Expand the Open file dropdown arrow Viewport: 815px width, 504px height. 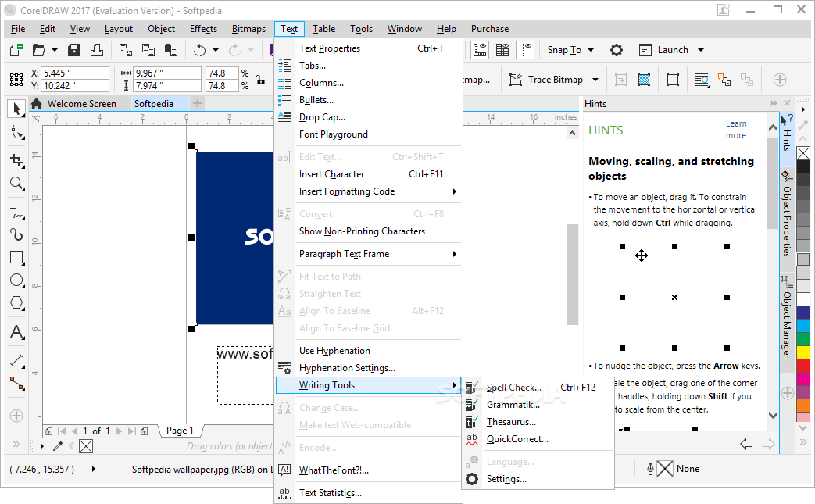(55, 50)
